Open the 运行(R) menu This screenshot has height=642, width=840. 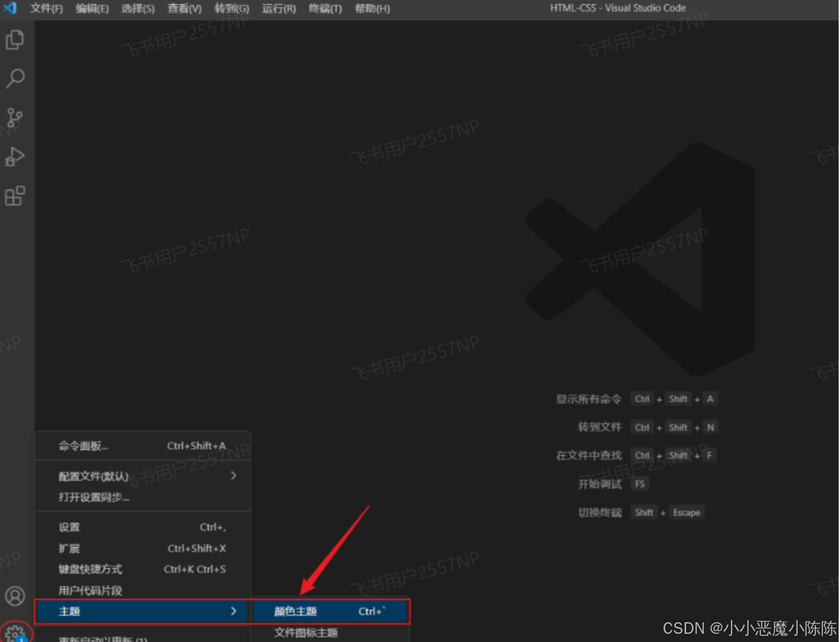click(x=279, y=9)
